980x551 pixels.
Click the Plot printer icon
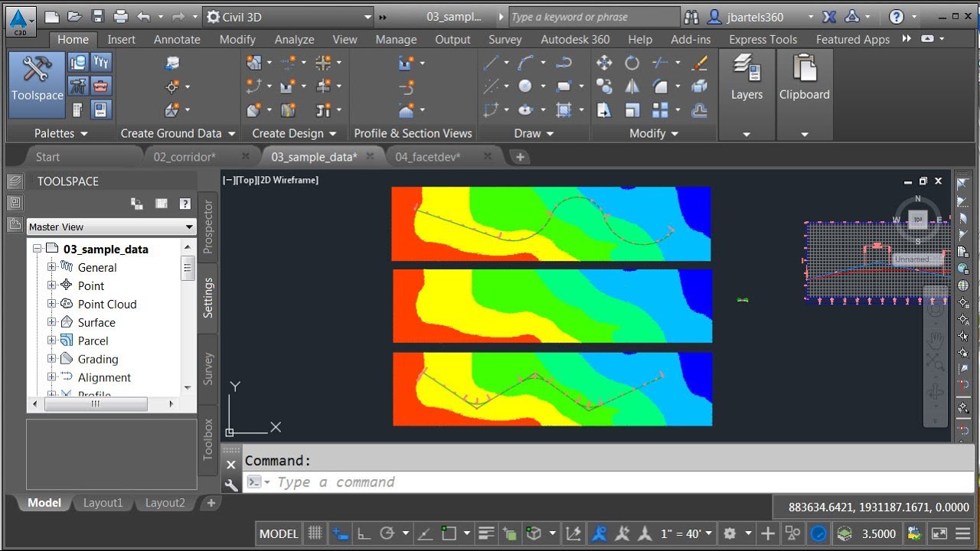[x=120, y=17]
